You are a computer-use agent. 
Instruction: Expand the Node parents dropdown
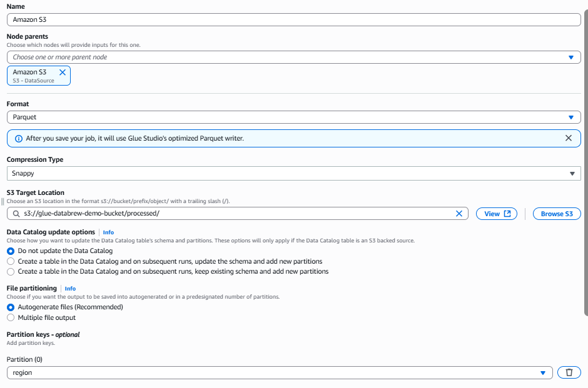[x=293, y=57]
